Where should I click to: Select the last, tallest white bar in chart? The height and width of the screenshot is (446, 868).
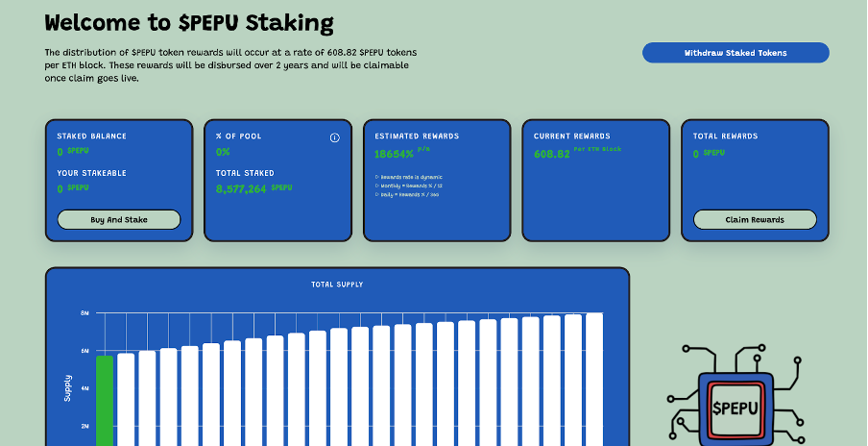click(x=594, y=380)
